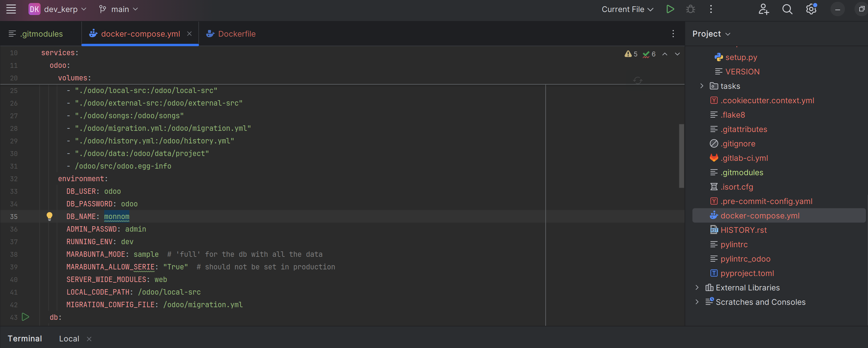This screenshot has width=868, height=348.
Task: Open Code With Me user icon
Action: [764, 9]
